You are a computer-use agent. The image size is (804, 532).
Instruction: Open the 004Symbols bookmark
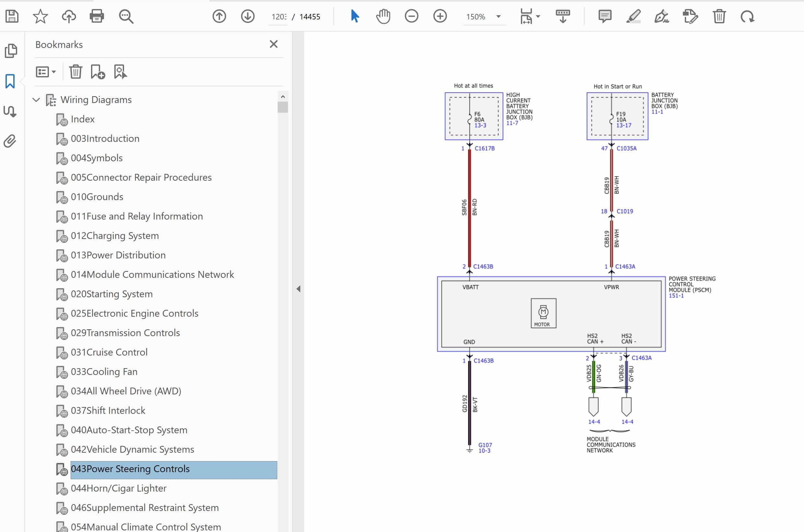97,158
